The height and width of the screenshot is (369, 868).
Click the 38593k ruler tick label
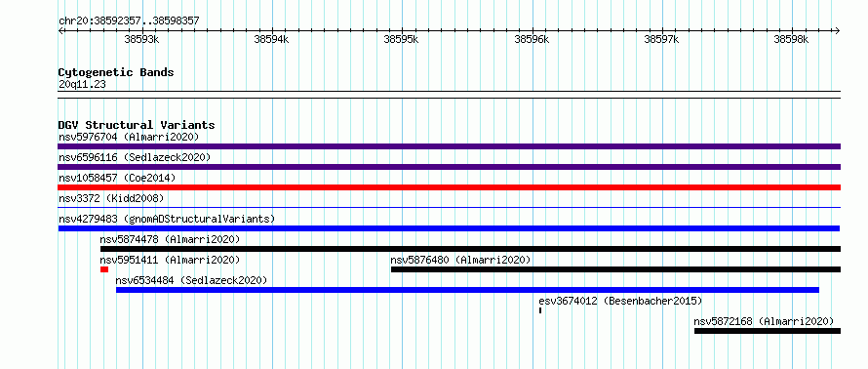pyautogui.click(x=141, y=39)
